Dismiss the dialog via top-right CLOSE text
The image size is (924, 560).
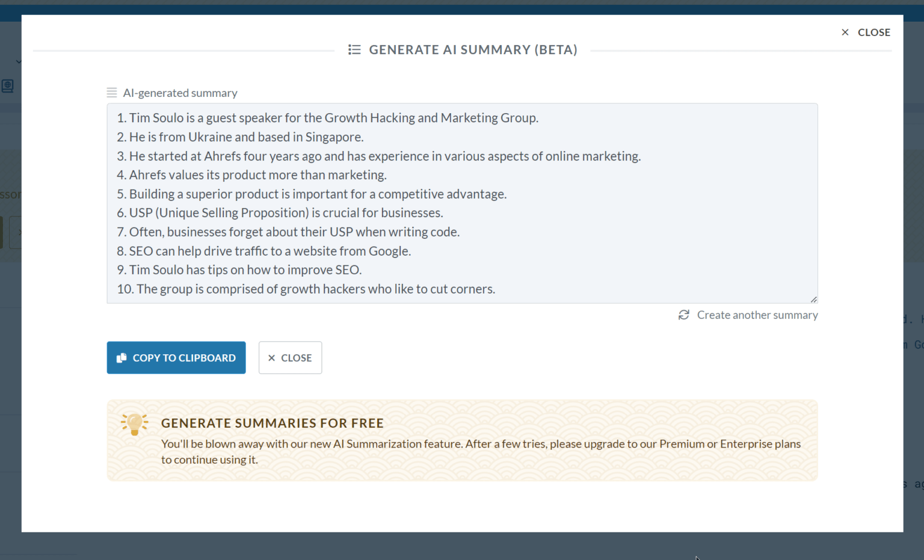tap(873, 32)
